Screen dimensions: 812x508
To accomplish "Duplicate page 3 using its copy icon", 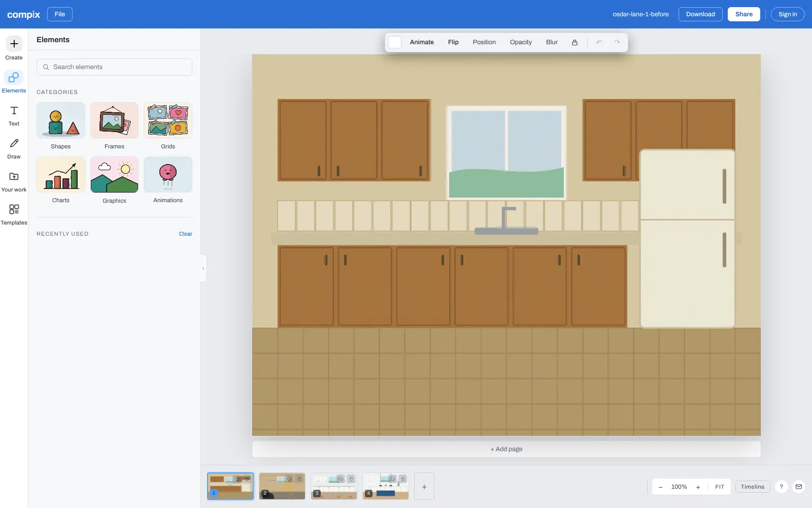I will (341, 479).
